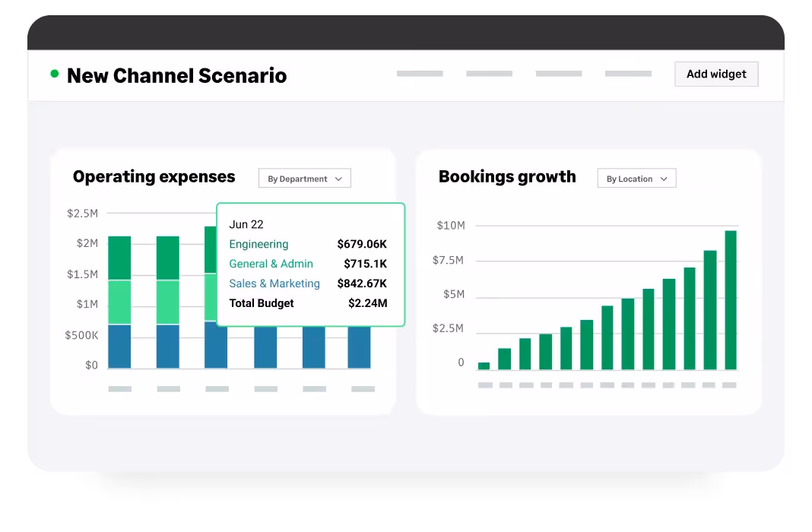Click the green status indicator dot
Image resolution: width=812 pixels, height=532 pixels.
[53, 73]
